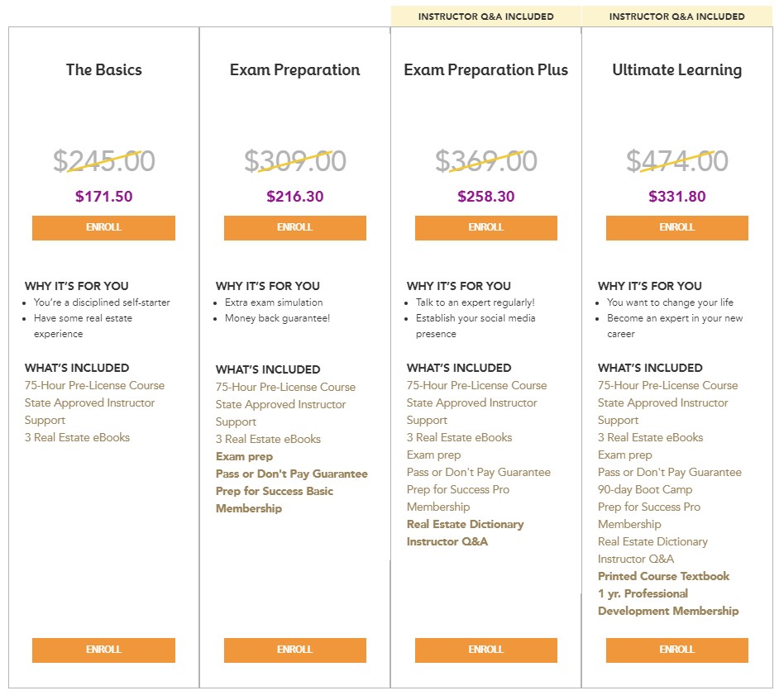Open the 90-day Boot Camp item
This screenshot has width=779, height=700.
(x=645, y=489)
